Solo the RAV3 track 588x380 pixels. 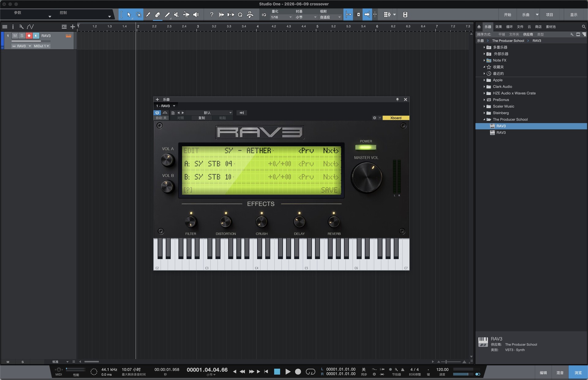(22, 36)
